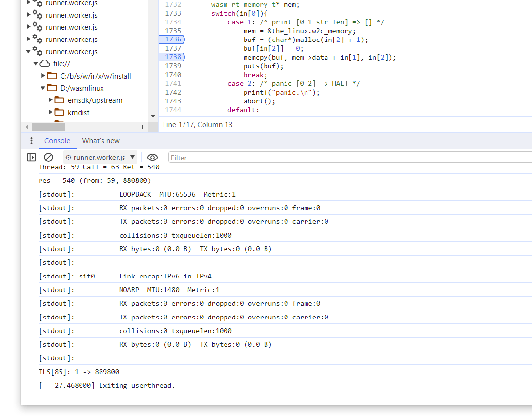Click the switch(in[0]){ code line

[x=239, y=13]
